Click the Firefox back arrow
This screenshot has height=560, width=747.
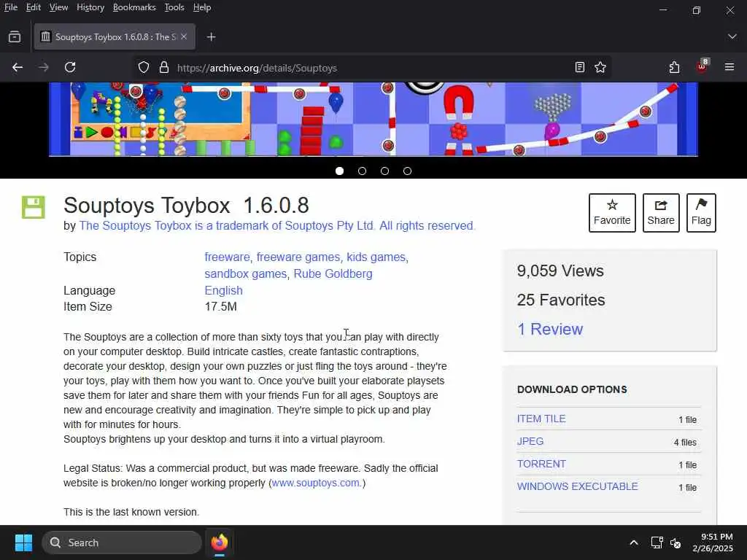[18, 67]
